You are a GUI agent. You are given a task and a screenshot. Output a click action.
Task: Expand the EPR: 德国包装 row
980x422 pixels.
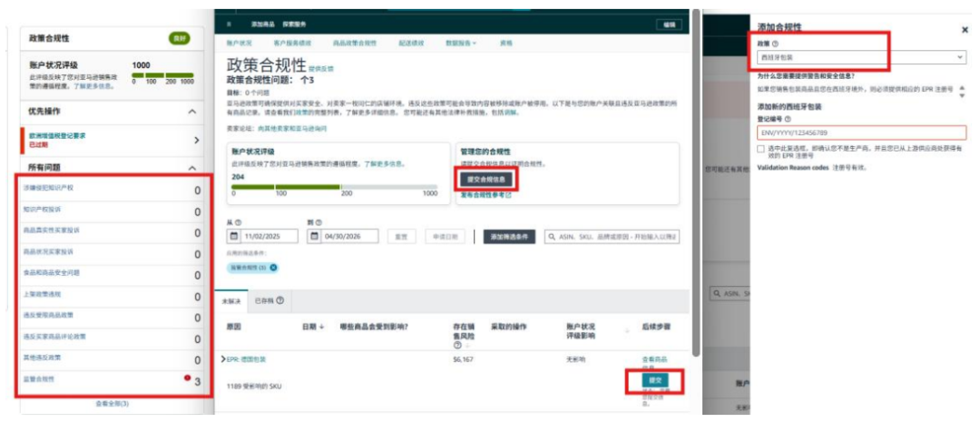[223, 359]
